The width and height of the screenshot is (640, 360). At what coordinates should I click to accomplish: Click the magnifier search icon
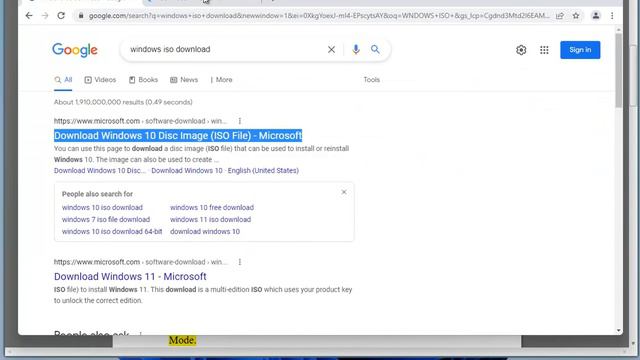click(x=375, y=49)
